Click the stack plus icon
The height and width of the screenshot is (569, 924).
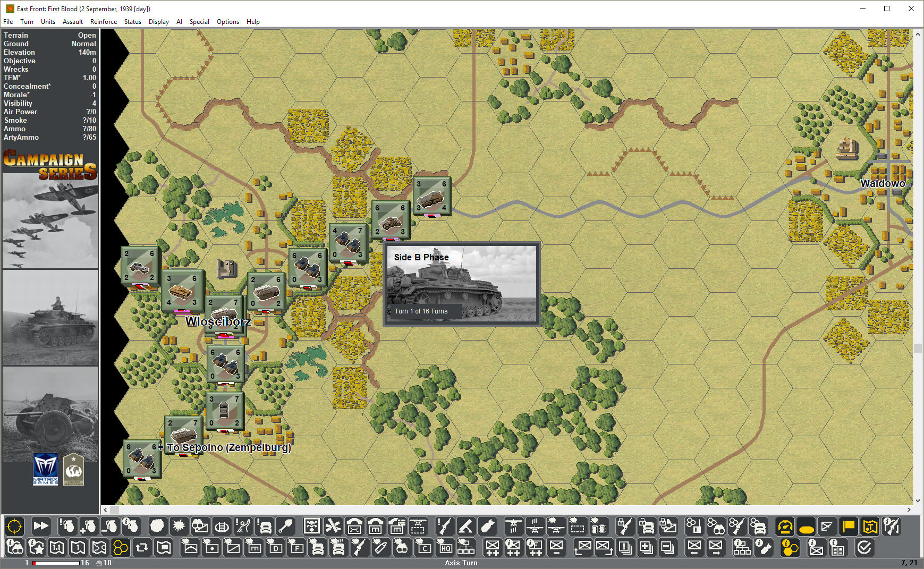pos(647,547)
